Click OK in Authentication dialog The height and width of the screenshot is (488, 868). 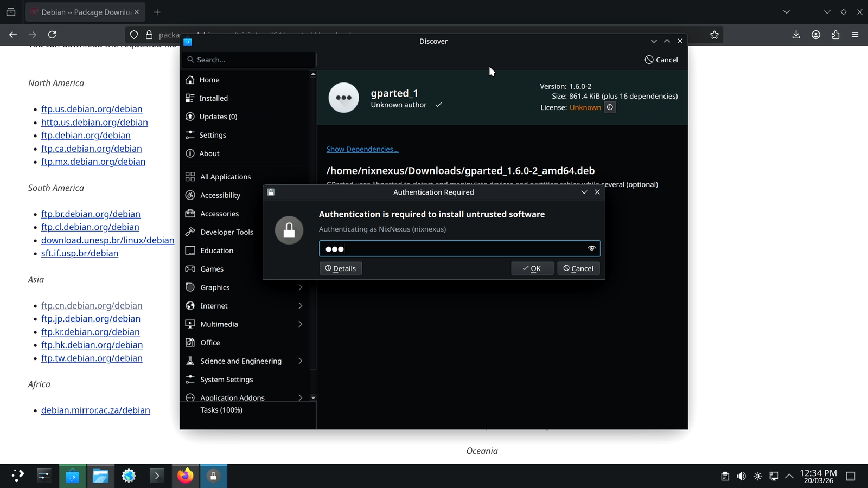click(532, 268)
